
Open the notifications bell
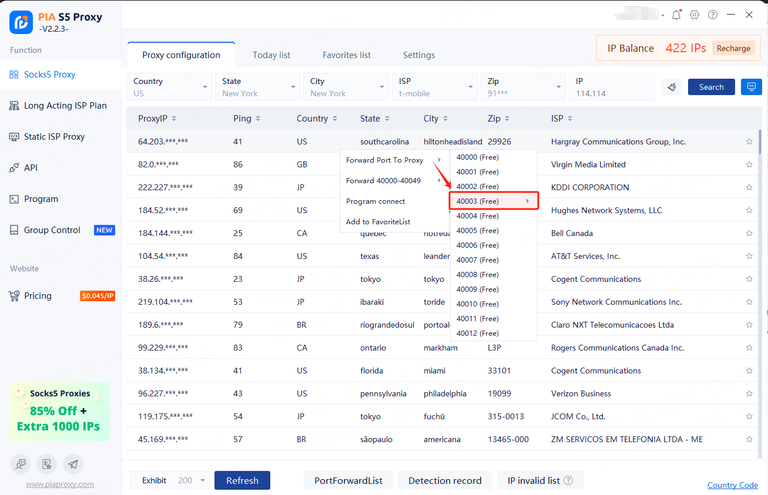pyautogui.click(x=677, y=15)
